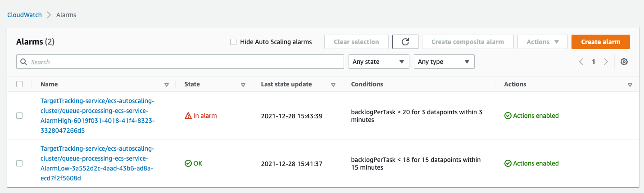Sort by Name column arrow

coord(167,85)
